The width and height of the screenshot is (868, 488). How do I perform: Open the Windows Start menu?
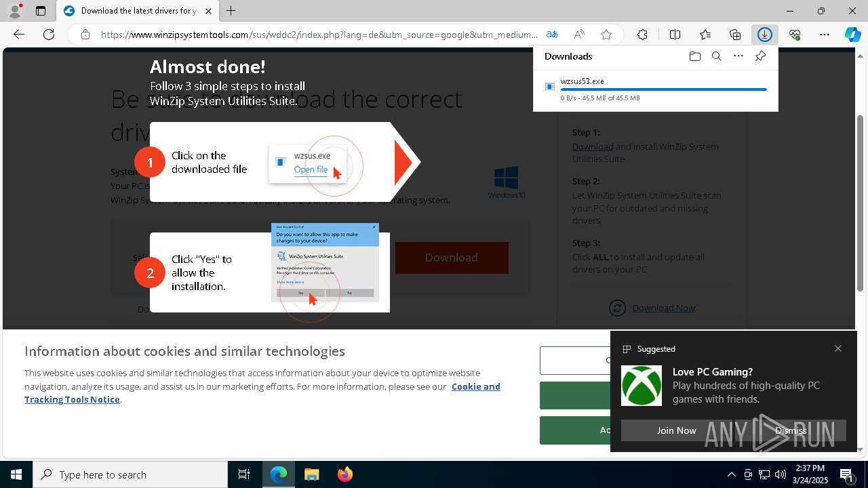pyautogui.click(x=16, y=474)
